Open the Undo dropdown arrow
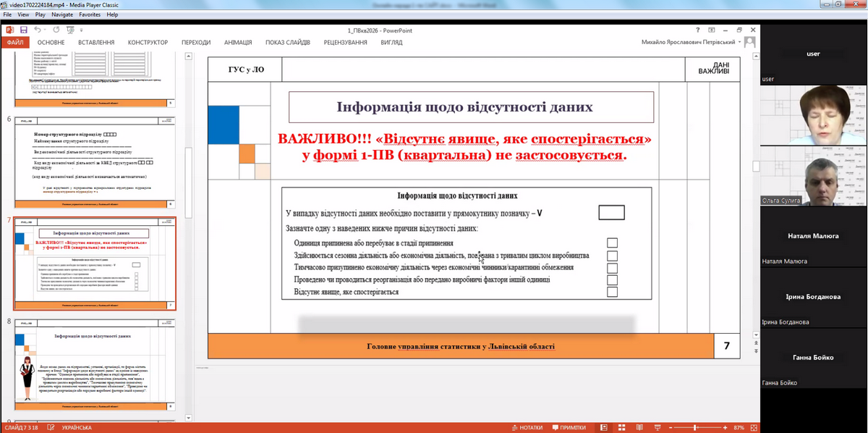This screenshot has width=868, height=433. click(45, 29)
